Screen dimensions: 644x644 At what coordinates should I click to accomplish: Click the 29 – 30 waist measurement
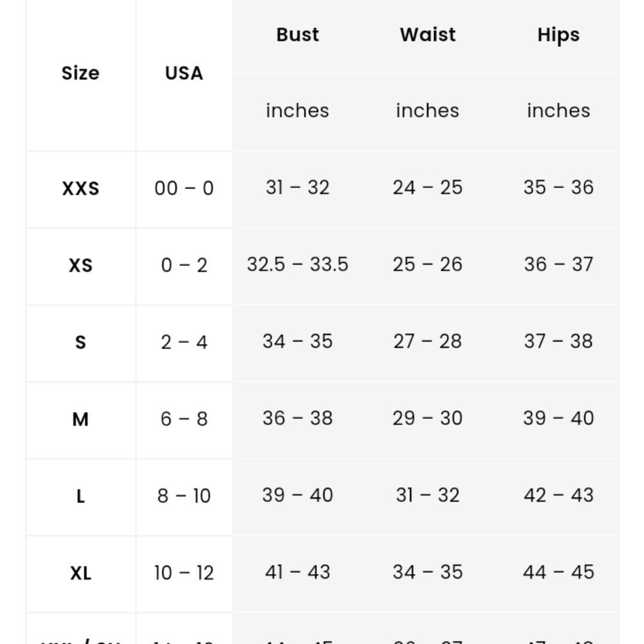pyautogui.click(x=428, y=418)
